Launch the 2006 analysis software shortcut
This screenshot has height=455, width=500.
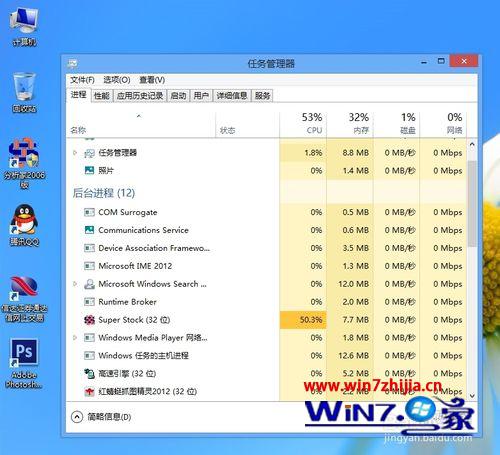coord(24,162)
